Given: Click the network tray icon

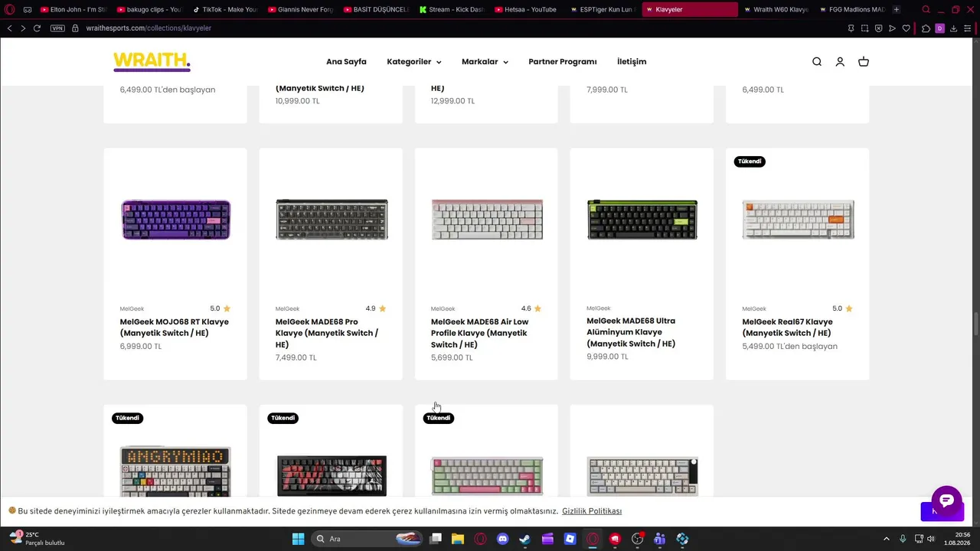Looking at the screenshot, I should 920,539.
